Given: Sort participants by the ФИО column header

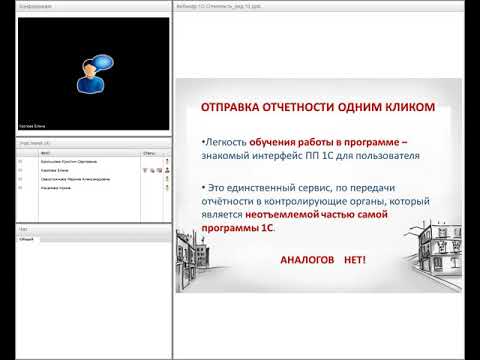Looking at the screenshot, I should coord(89,153).
